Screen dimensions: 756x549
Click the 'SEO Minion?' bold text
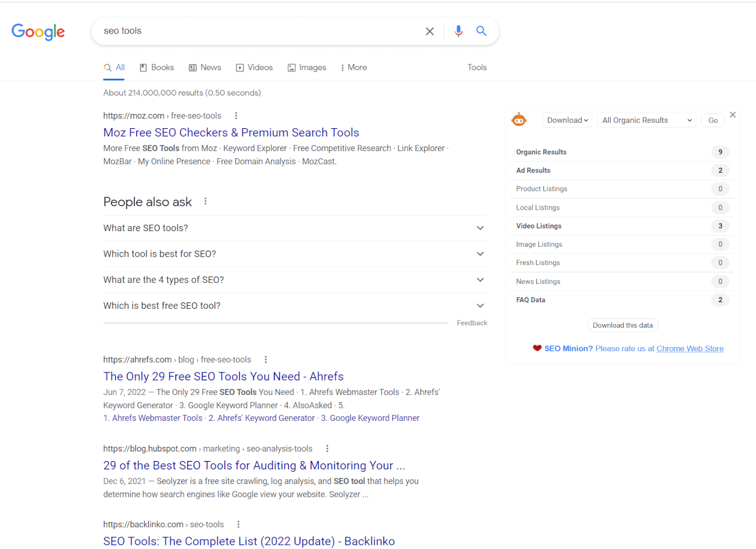568,348
